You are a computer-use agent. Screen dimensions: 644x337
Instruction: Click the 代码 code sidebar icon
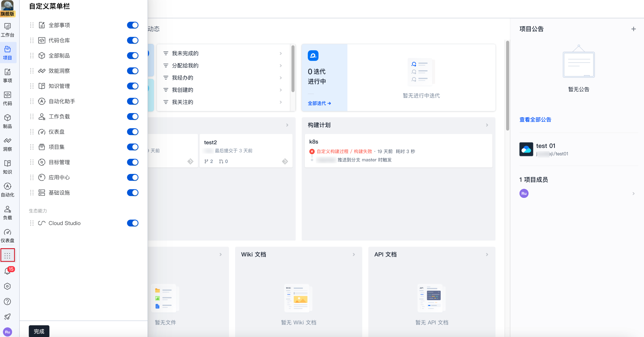8,99
